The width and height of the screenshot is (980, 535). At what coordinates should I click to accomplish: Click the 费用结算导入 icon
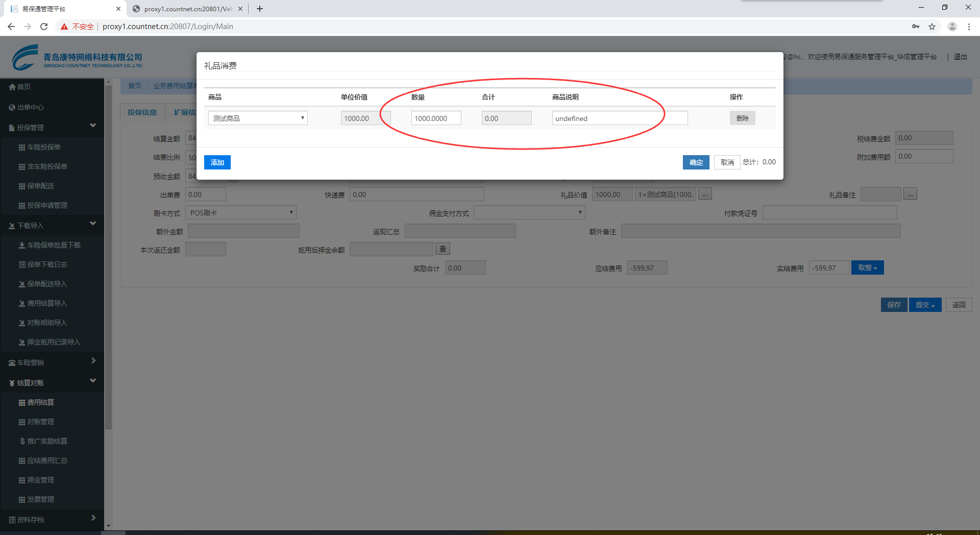[22, 303]
